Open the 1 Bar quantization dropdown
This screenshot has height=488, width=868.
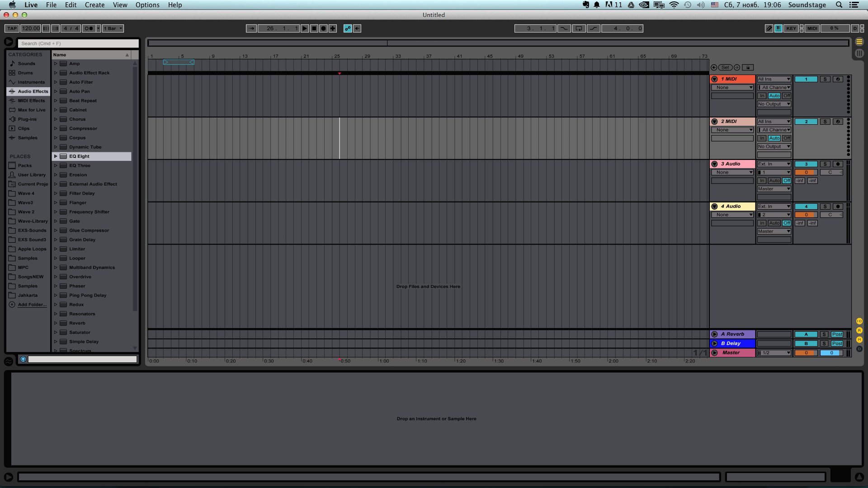tap(113, 28)
